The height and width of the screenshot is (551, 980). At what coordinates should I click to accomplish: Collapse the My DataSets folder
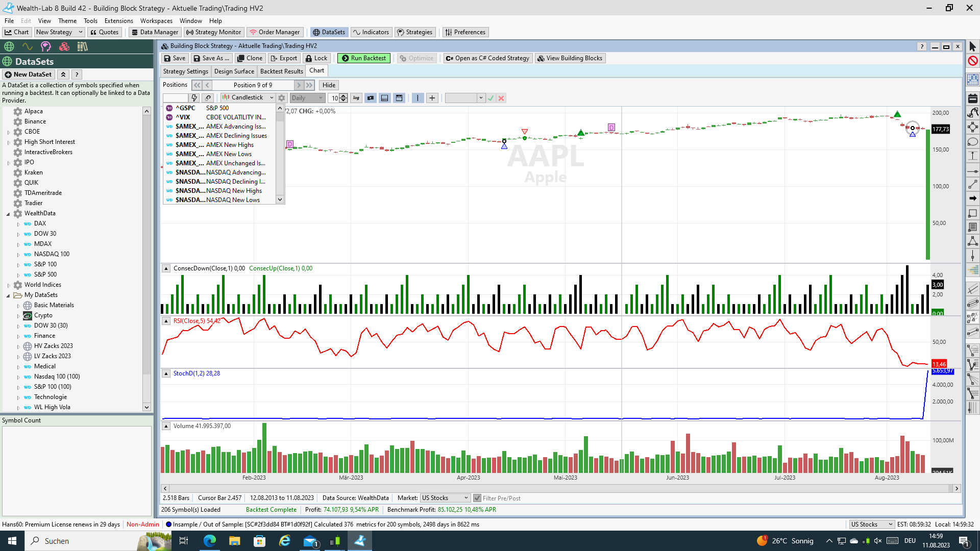pos(9,295)
